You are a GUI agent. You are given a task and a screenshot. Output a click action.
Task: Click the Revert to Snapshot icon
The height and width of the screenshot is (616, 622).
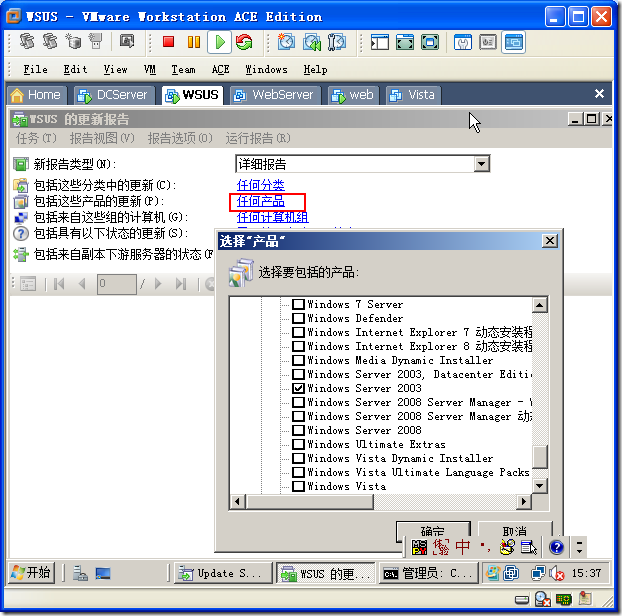pyautogui.click(x=311, y=42)
